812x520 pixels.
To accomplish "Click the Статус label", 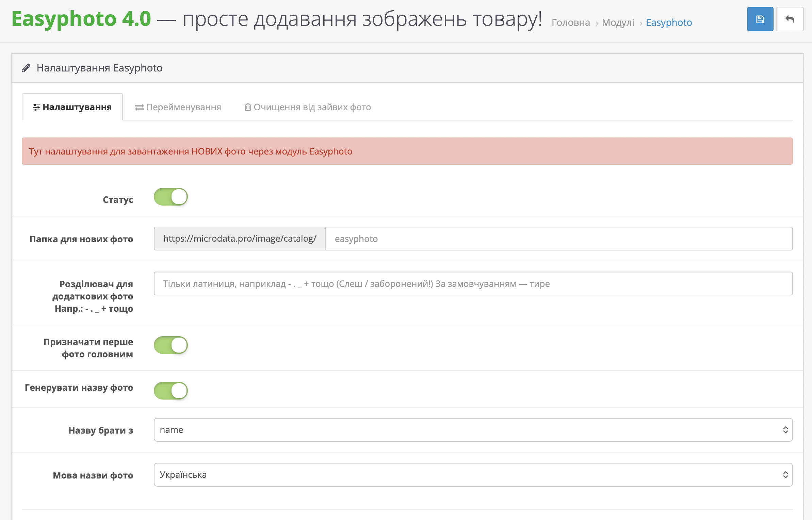I will pos(118,200).
